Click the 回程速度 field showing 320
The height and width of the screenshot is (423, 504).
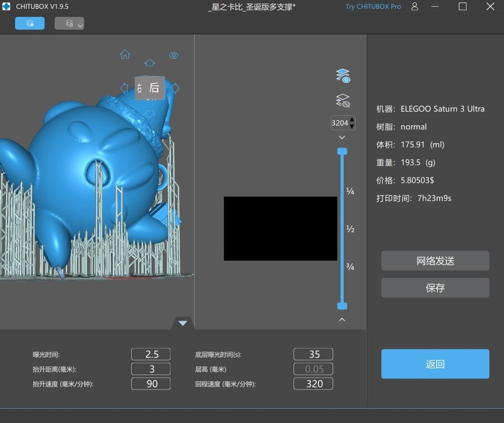click(x=313, y=384)
